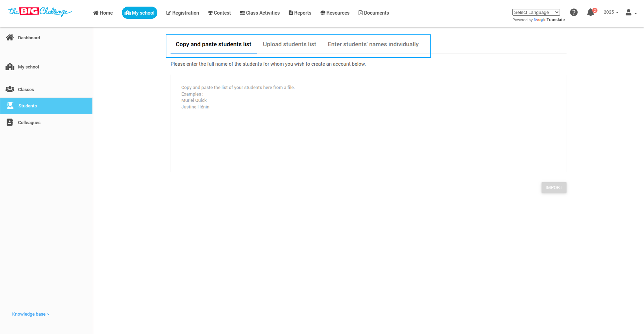Image resolution: width=644 pixels, height=334 pixels.
Task: Open Colleagues in the sidebar
Action: pos(46,122)
